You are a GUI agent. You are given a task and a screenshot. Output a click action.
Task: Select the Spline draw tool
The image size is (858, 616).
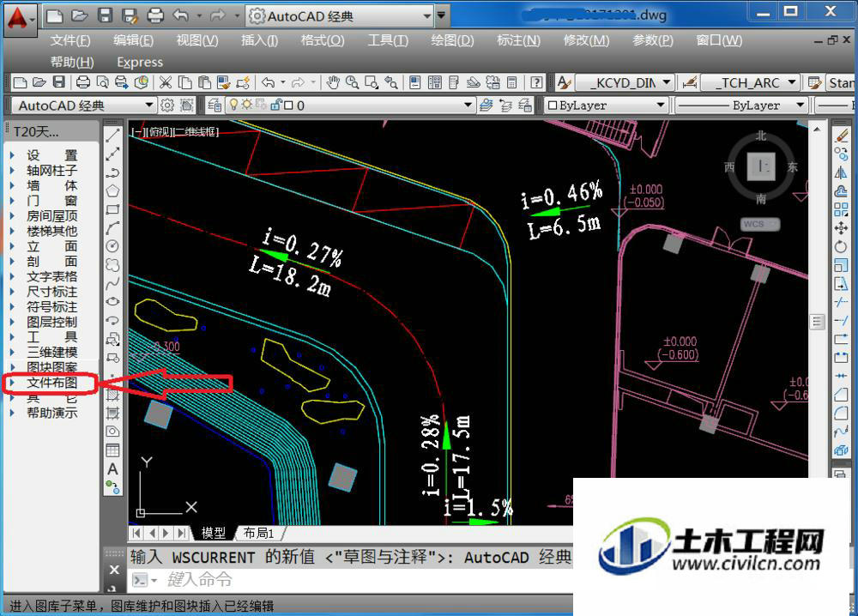[x=112, y=283]
